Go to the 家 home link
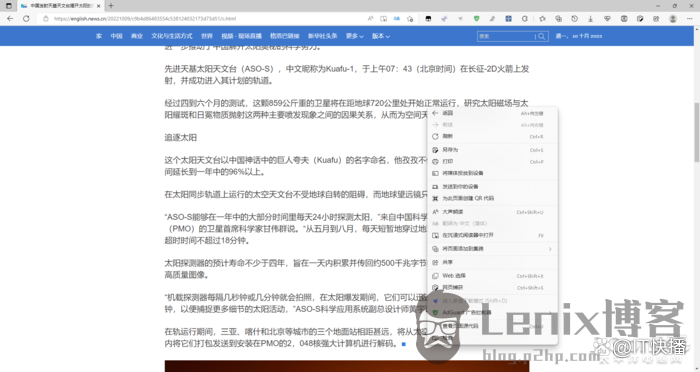700x372 pixels. pos(99,36)
